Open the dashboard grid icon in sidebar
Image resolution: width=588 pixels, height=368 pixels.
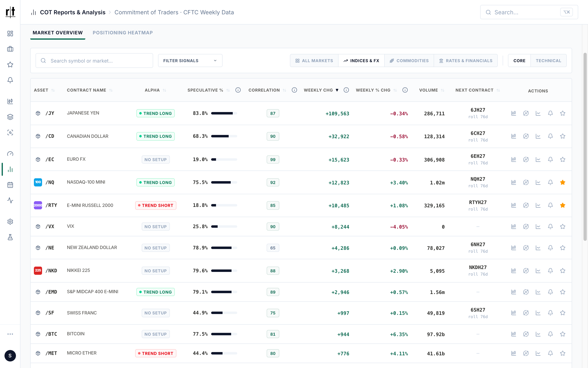[10, 33]
